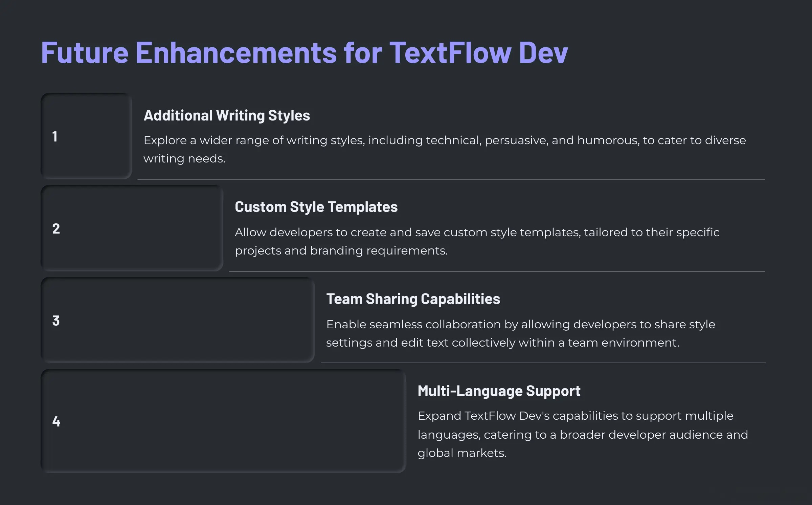Click the Custom Style Templates heading
Image resolution: width=812 pixels, height=505 pixels.
316,207
